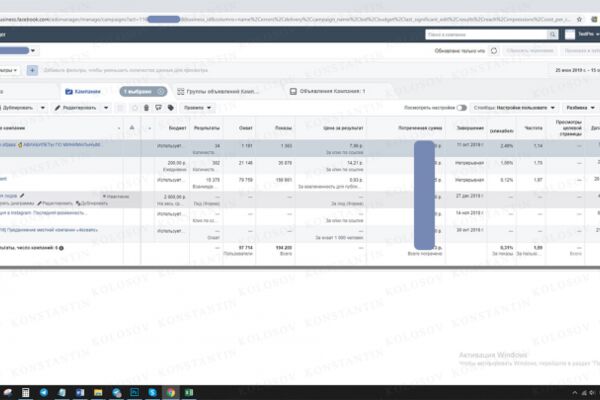Click in the campaign search field
Screen dimensions: 600x400
point(486,35)
